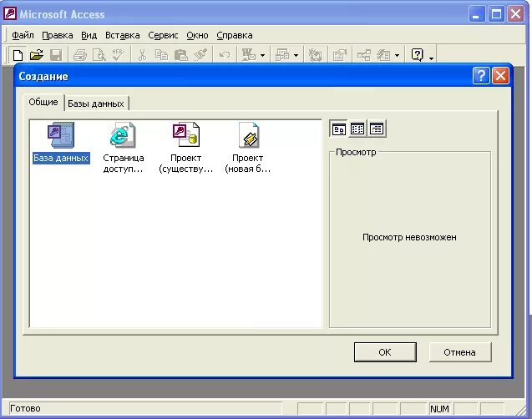Confirm with the OK button

point(385,352)
